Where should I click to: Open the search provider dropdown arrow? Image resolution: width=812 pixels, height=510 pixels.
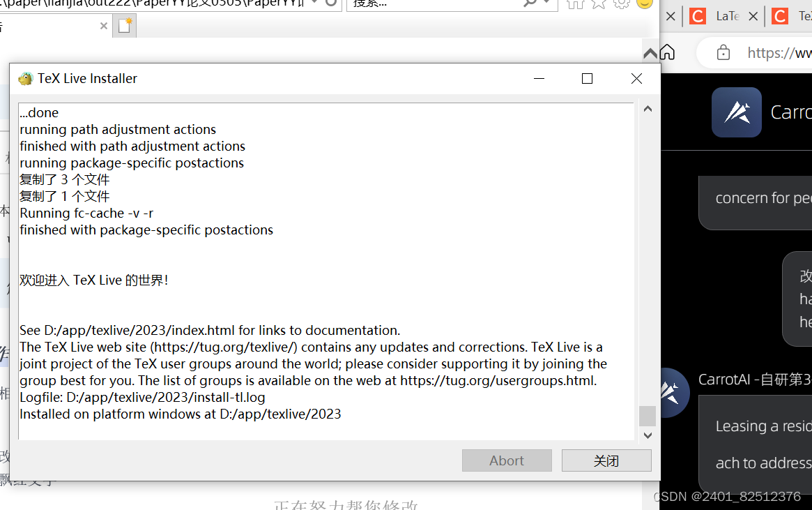[x=546, y=3]
